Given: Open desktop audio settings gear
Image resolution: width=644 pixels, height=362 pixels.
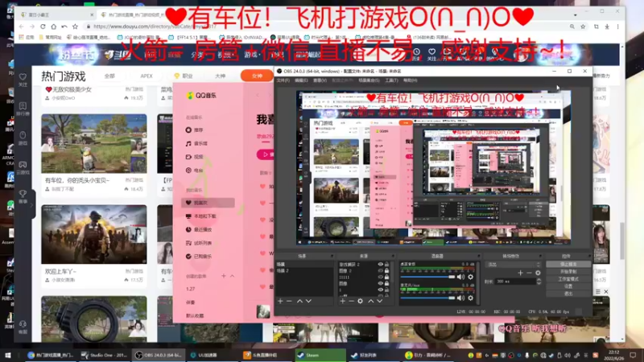Looking at the screenshot, I should 471,277.
